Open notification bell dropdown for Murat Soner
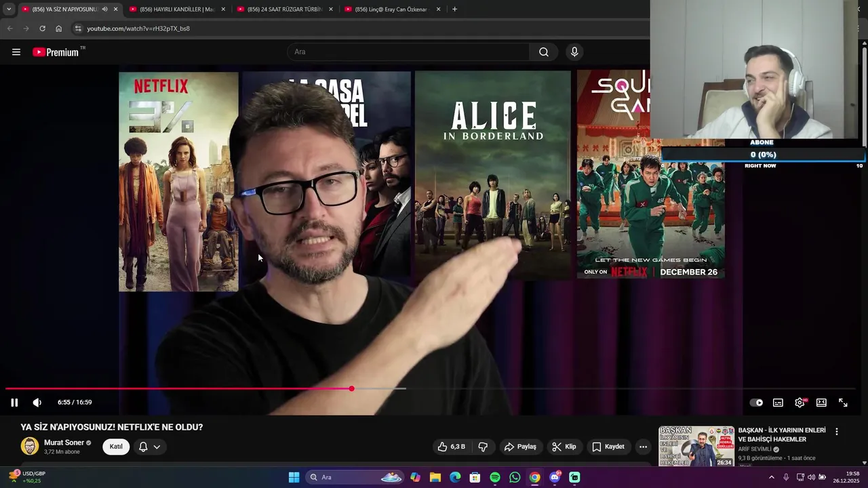 pyautogui.click(x=149, y=447)
